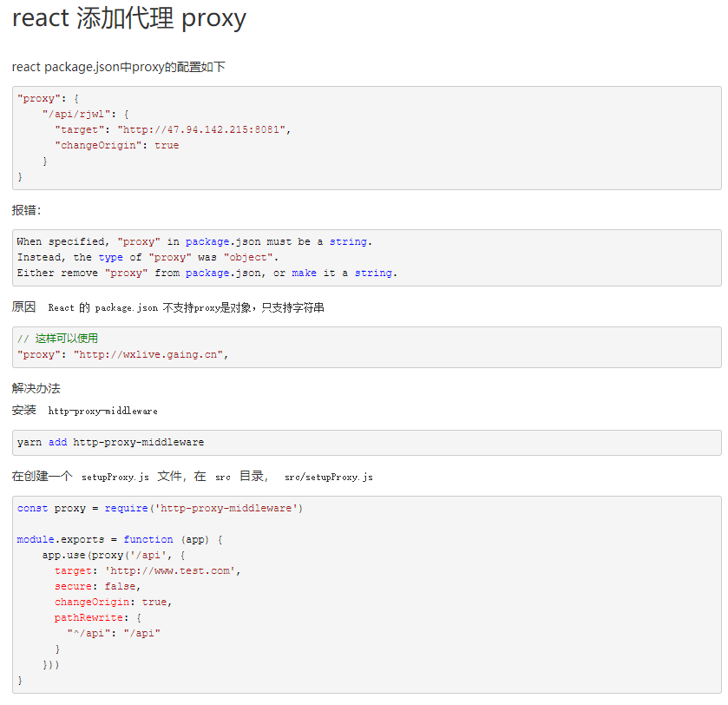Click the blue "make" word in error message
The height and width of the screenshot is (705, 728).
304,273
